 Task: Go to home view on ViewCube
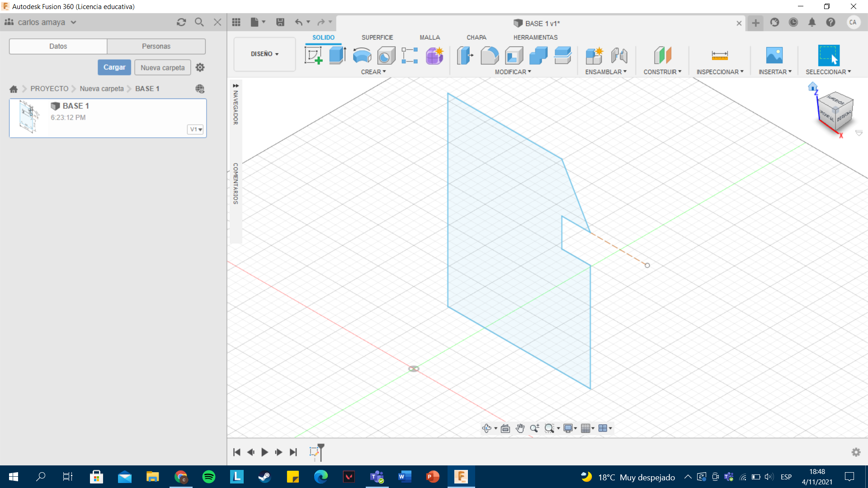(812, 86)
